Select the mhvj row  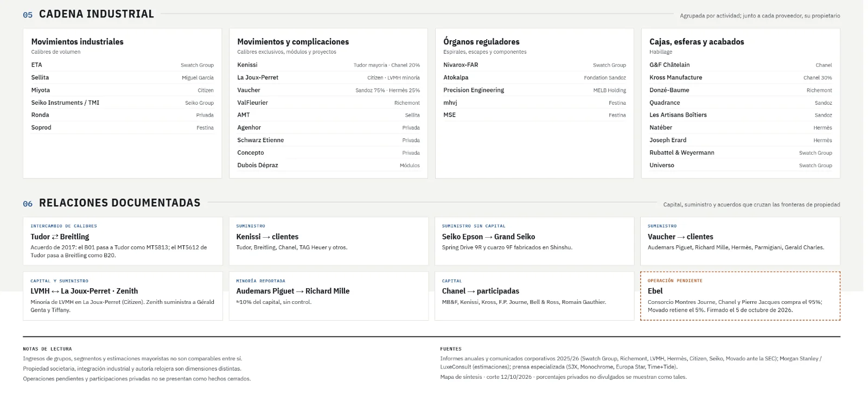(534, 103)
